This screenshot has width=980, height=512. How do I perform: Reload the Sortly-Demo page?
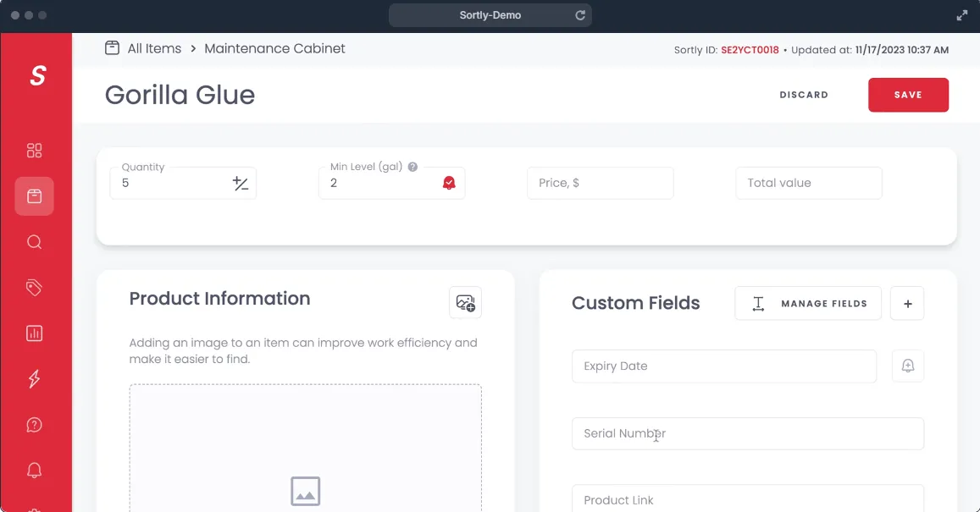click(x=580, y=15)
